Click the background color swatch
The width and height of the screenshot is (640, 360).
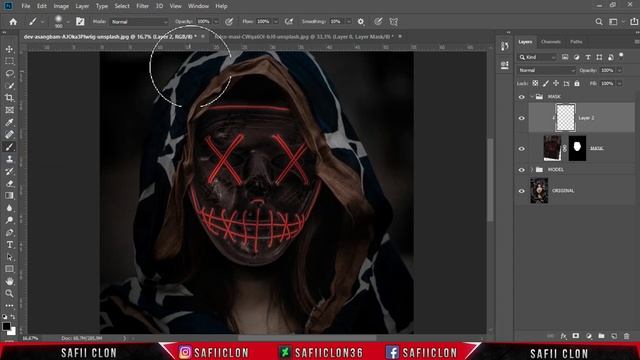coord(13,331)
